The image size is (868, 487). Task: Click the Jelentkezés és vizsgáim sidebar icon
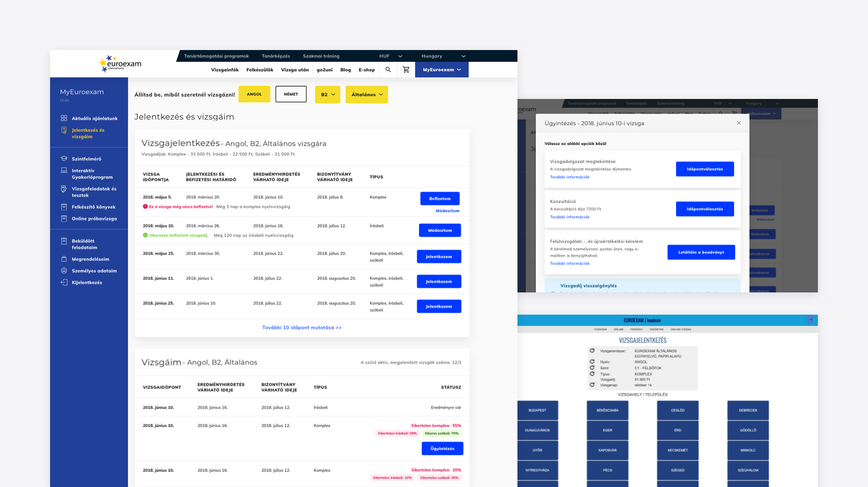pos(64,130)
